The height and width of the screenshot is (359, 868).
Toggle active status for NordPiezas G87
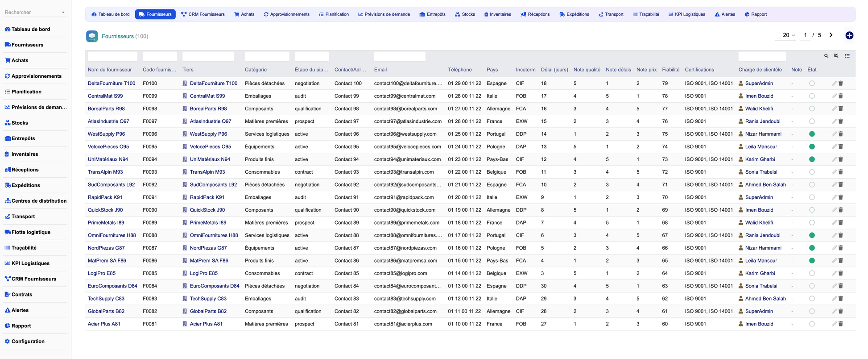pos(812,248)
